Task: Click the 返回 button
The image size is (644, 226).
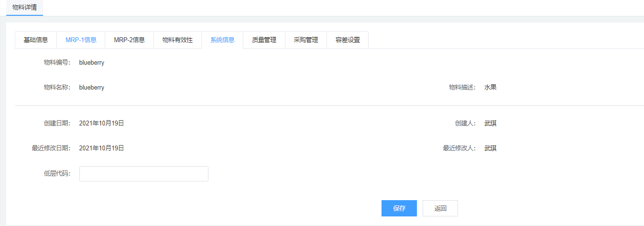Action: click(x=440, y=208)
